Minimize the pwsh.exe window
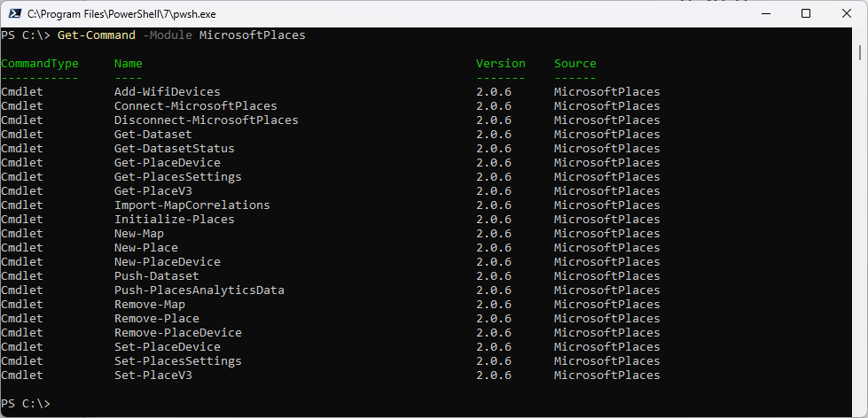Image resolution: width=868 pixels, height=418 pixels. pyautogui.click(x=765, y=14)
